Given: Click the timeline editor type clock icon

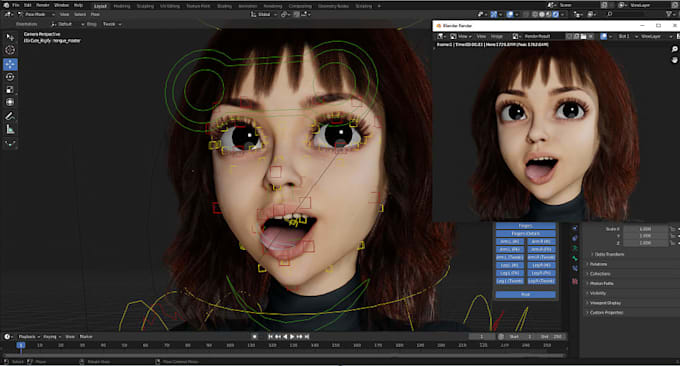Looking at the screenshot, I should pos(7,337).
